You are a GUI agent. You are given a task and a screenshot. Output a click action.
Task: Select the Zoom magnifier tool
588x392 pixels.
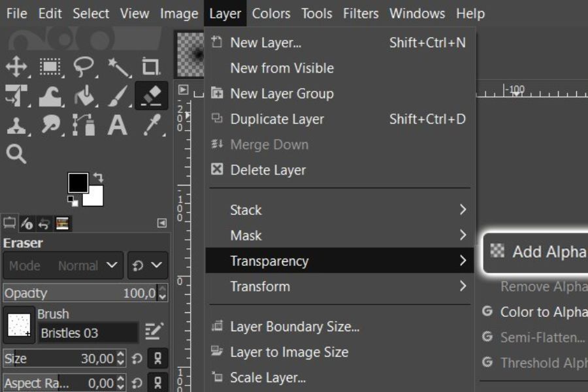[x=16, y=154]
